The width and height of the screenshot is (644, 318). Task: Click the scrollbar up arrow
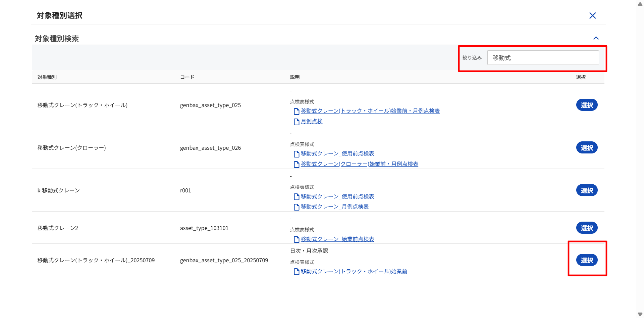click(640, 4)
